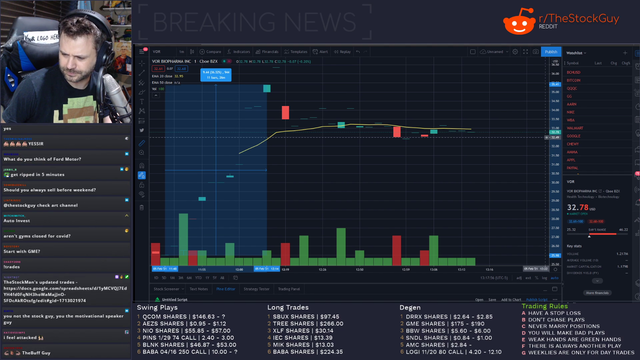Toggle stay in drawing mode (highlighted)
The height and width of the screenshot is (360, 640).
point(142,176)
